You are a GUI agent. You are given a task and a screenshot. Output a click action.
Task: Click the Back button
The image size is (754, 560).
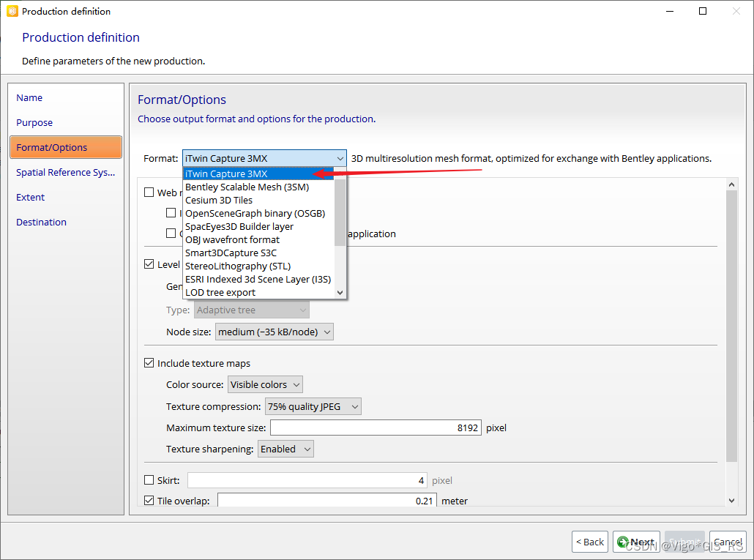(x=590, y=542)
